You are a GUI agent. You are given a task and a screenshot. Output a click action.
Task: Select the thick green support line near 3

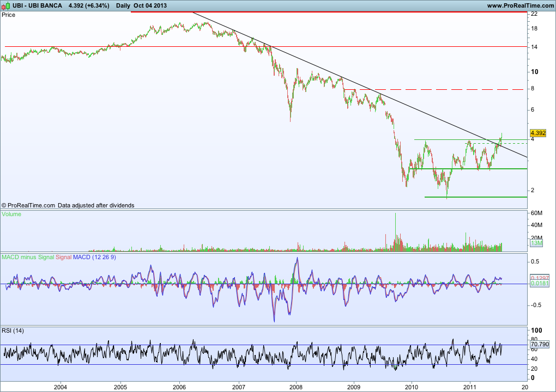[468, 169]
